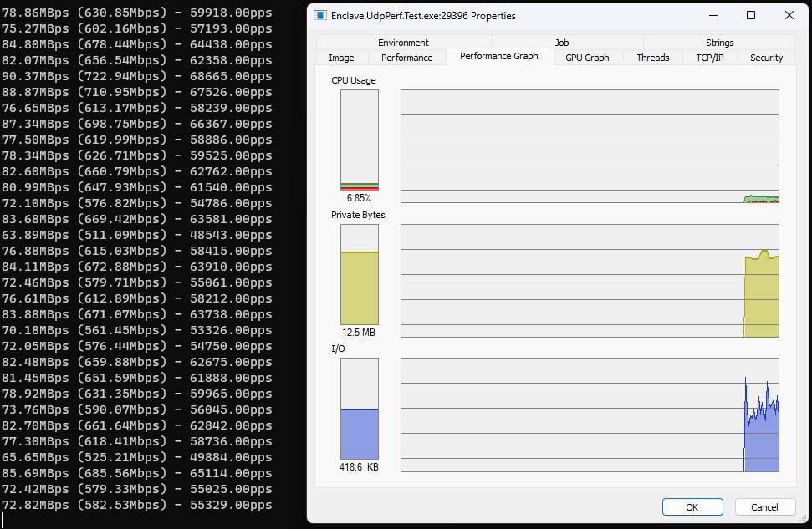Click terminal line 83.88MBps (671.07Mbps)
This screenshot has width=812, height=529.
pos(136,314)
